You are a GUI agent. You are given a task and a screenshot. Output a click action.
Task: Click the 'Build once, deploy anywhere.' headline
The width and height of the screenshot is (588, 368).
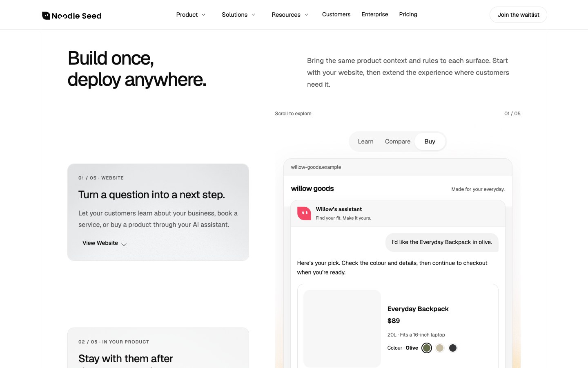point(137,69)
